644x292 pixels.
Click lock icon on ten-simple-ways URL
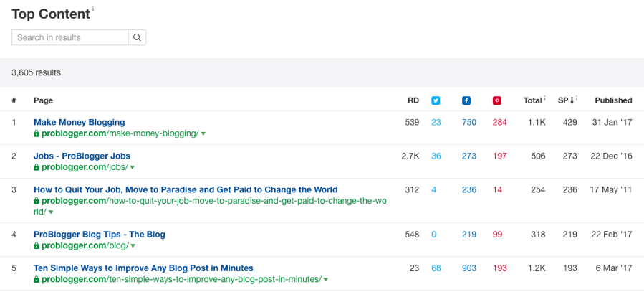coord(37,280)
